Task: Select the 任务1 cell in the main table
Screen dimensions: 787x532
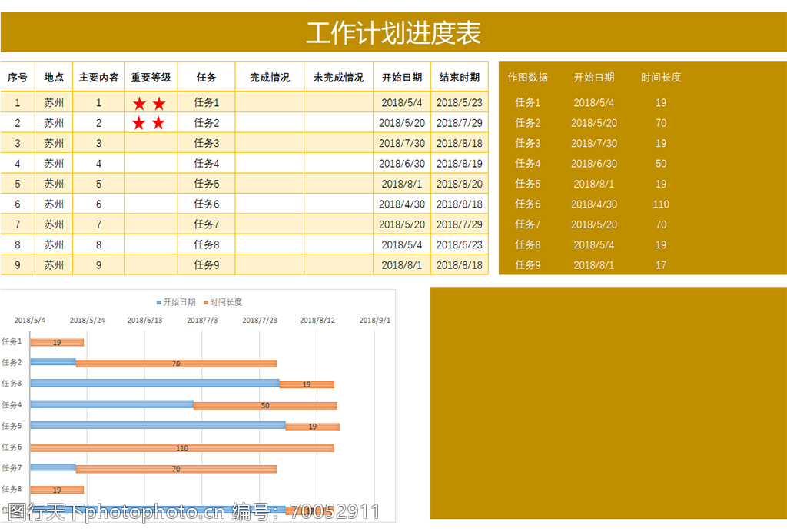Action: [206, 102]
